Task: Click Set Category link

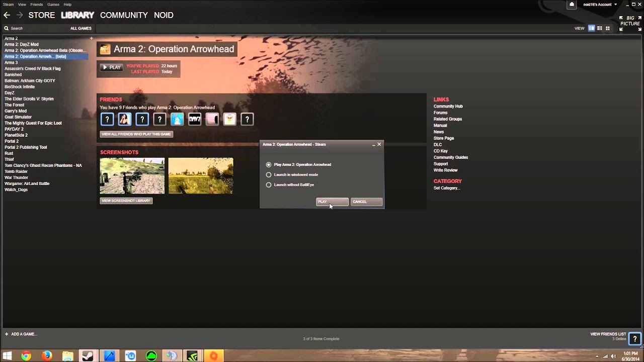Action: coord(447,188)
